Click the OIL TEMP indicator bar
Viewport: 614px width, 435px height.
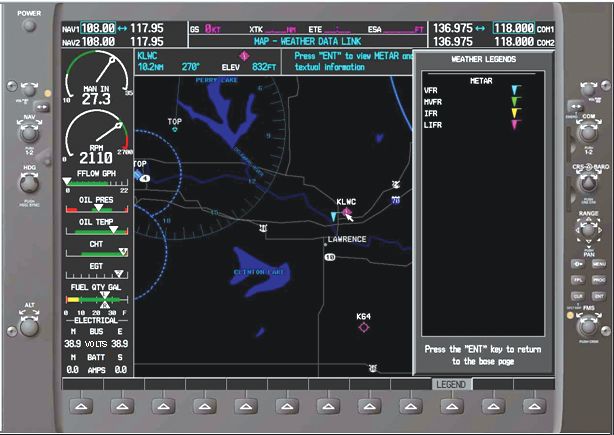tap(97, 231)
